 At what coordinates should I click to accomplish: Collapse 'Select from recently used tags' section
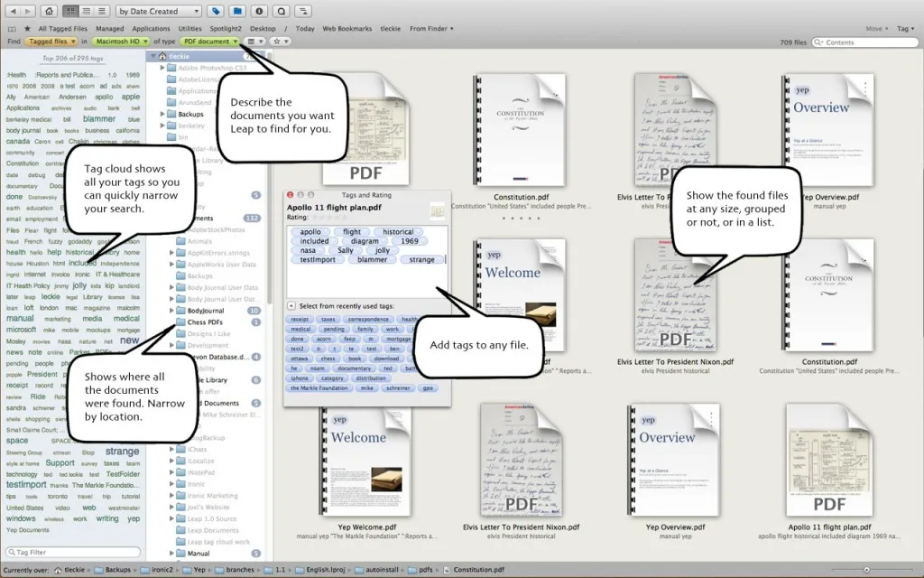291,306
